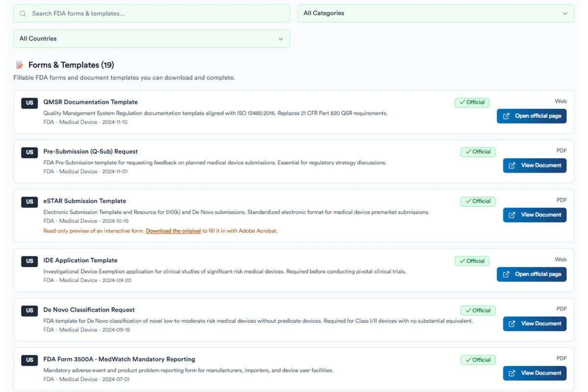The height and width of the screenshot is (392, 588).
Task: Click FDA · Medical Device · 2024-09-15 metadata
Action: tap(87, 330)
